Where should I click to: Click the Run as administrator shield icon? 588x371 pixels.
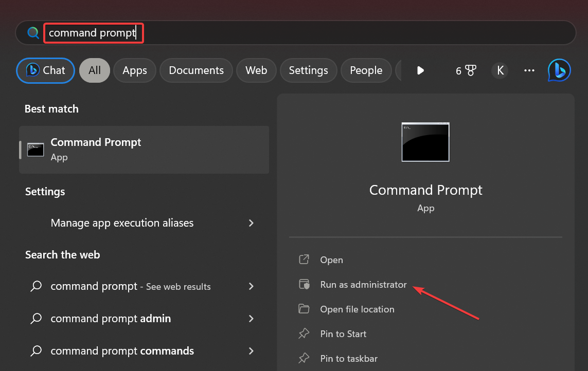click(x=305, y=284)
